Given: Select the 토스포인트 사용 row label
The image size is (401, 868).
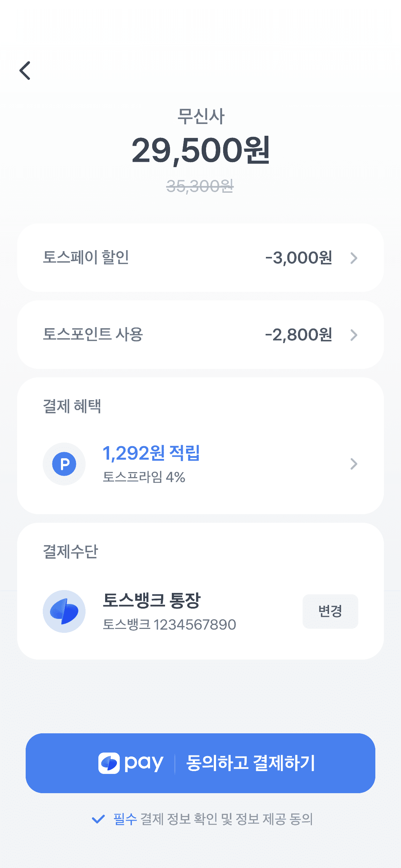Looking at the screenshot, I should coord(93,334).
